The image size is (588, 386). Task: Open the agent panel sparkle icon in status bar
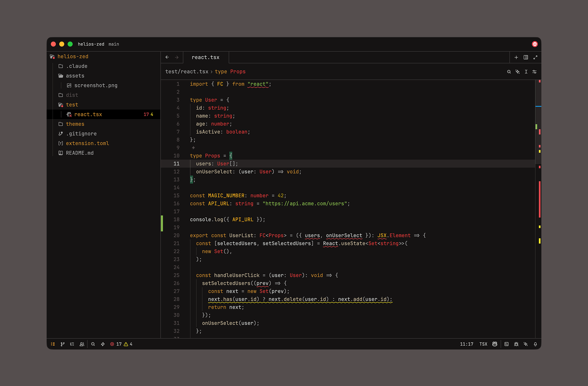526,344
